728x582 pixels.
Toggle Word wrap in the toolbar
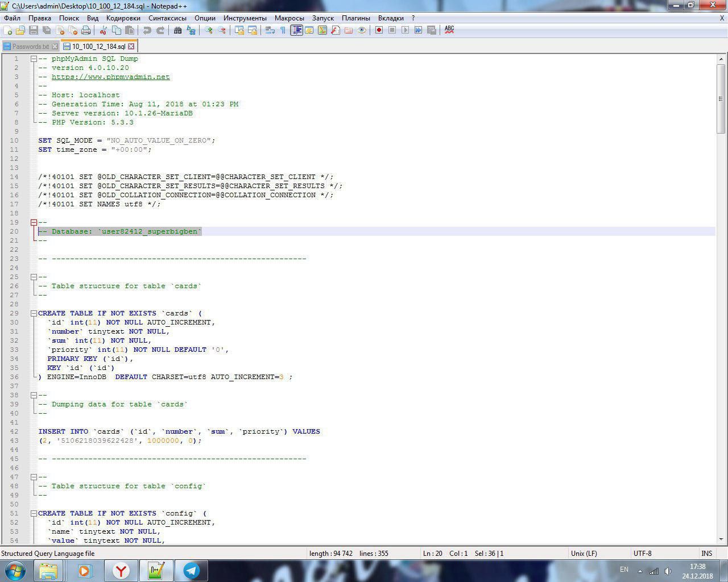pyautogui.click(x=270, y=30)
